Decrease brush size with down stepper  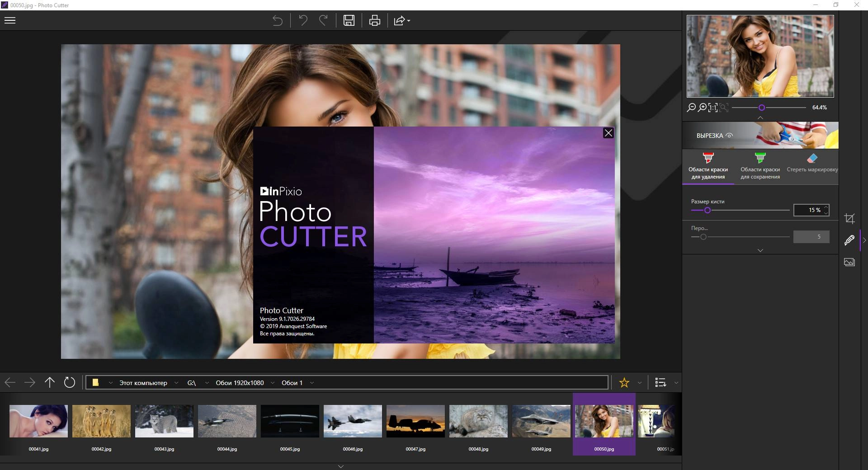click(x=826, y=213)
